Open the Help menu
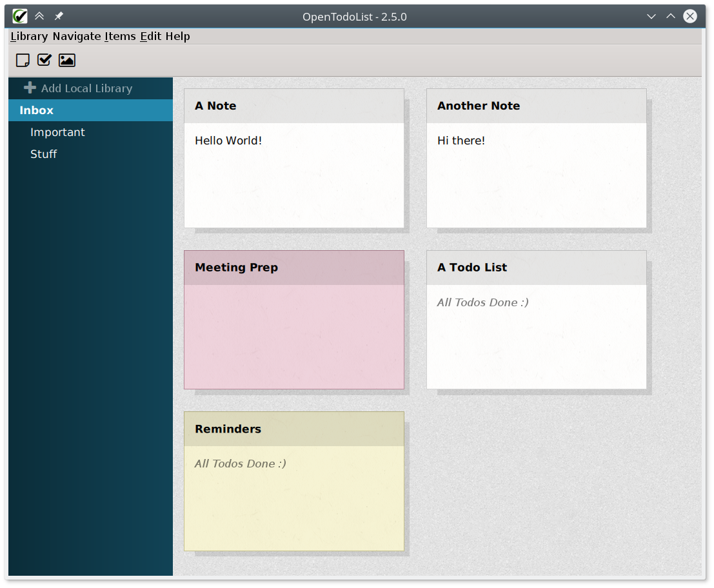Viewport: 714px width, 588px height. (177, 36)
